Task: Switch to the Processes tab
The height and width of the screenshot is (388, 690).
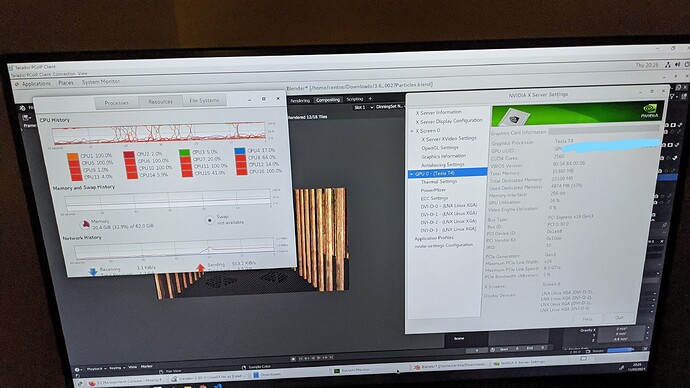Action: pyautogui.click(x=117, y=103)
